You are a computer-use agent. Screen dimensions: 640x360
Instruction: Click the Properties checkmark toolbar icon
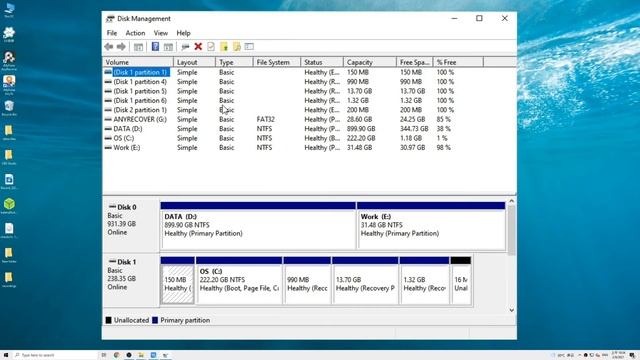(x=211, y=47)
